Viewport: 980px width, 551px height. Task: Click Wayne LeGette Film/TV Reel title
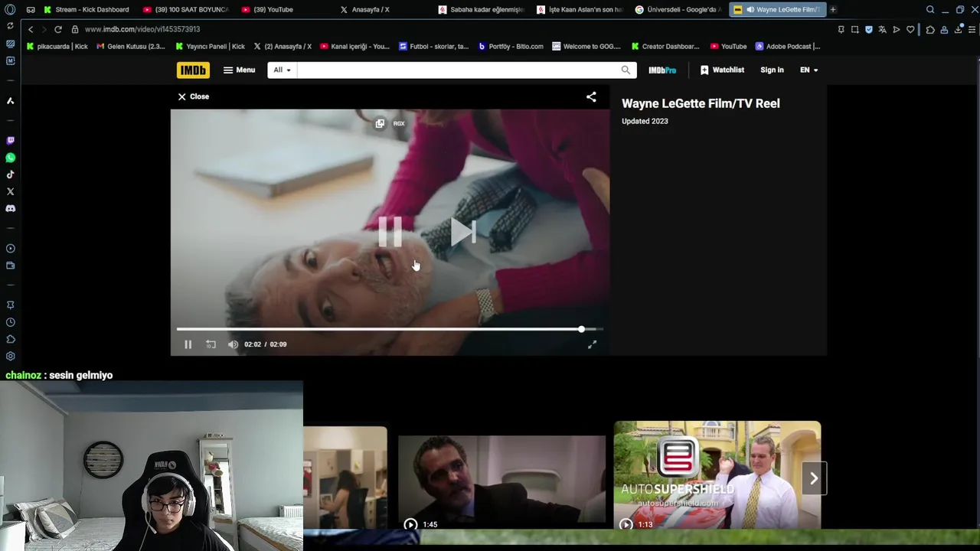[701, 103]
